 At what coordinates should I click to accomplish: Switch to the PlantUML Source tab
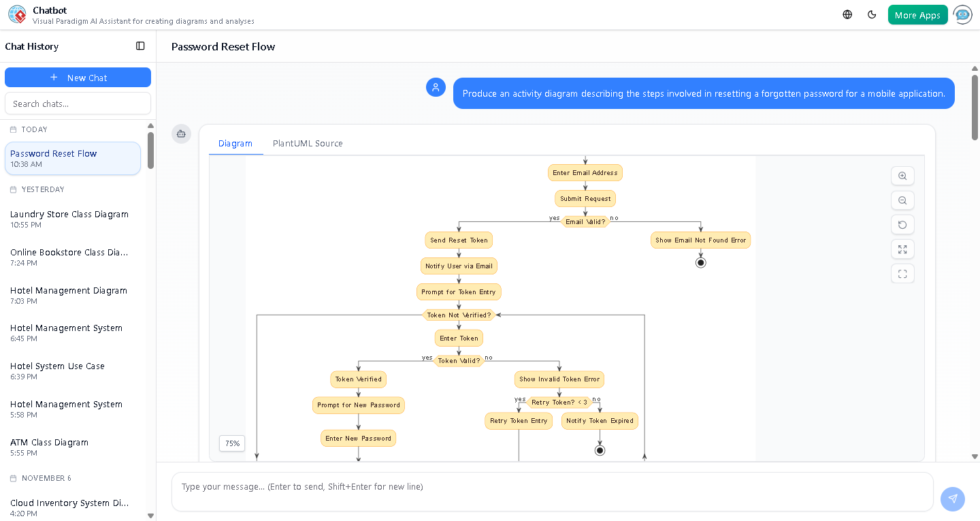(307, 143)
